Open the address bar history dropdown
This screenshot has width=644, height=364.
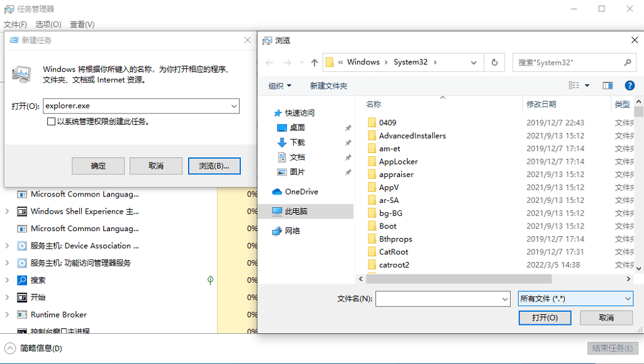(474, 62)
